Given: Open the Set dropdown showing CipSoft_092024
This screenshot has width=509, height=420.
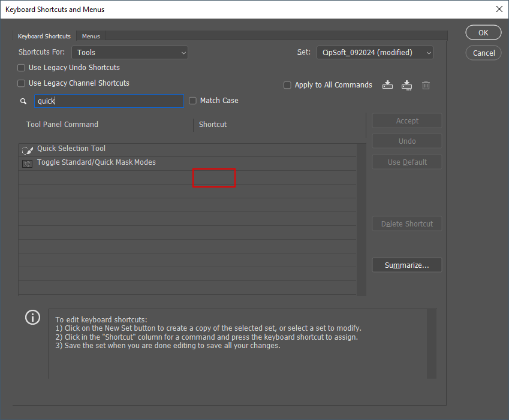Looking at the screenshot, I should click(374, 52).
